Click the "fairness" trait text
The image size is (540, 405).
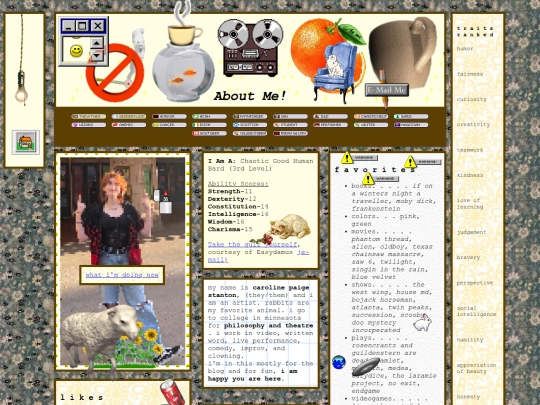pyautogui.click(x=470, y=74)
